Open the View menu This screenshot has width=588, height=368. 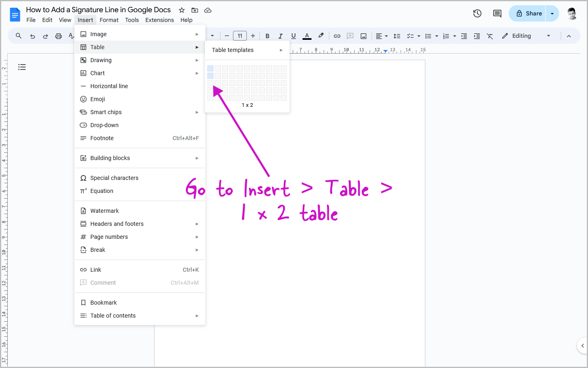(65, 20)
